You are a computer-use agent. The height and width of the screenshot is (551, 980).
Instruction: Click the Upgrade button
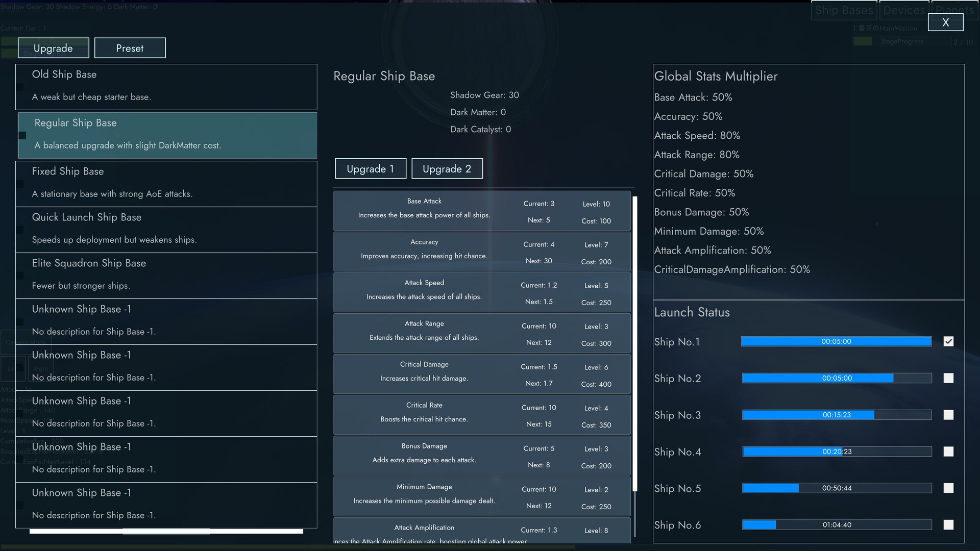click(53, 47)
